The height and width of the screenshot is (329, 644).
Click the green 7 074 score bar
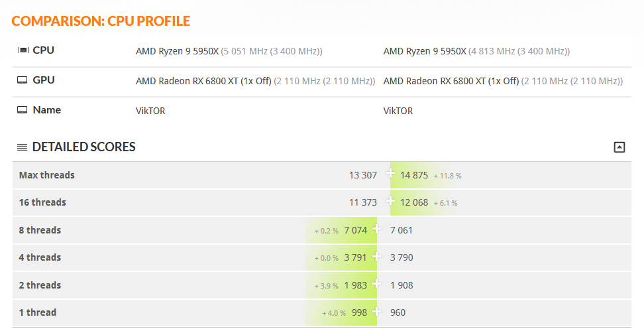point(355,230)
